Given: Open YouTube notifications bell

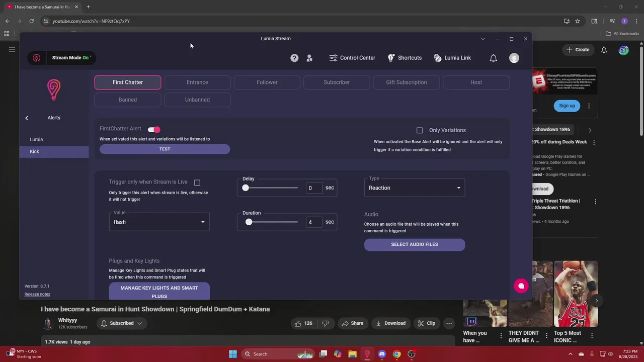Looking at the screenshot, I should coord(604,50).
